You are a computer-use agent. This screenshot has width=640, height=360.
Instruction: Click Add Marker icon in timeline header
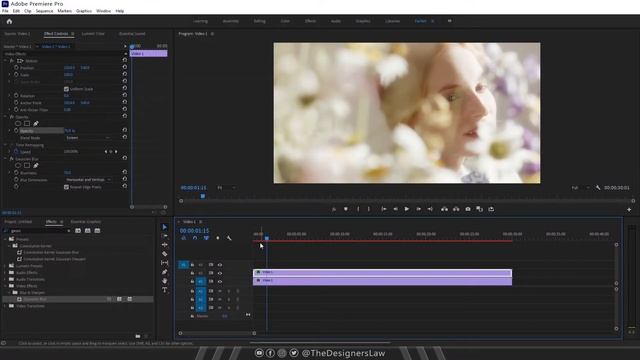218,238
